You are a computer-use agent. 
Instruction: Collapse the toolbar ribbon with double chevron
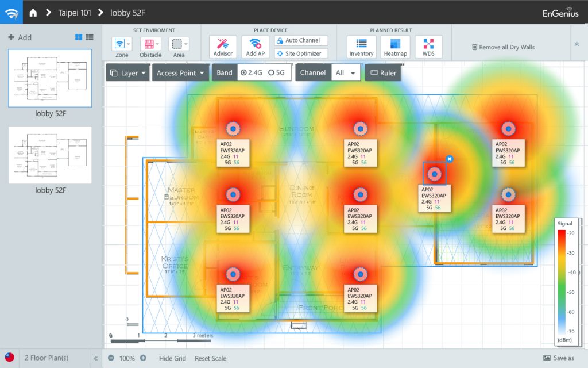(x=577, y=44)
